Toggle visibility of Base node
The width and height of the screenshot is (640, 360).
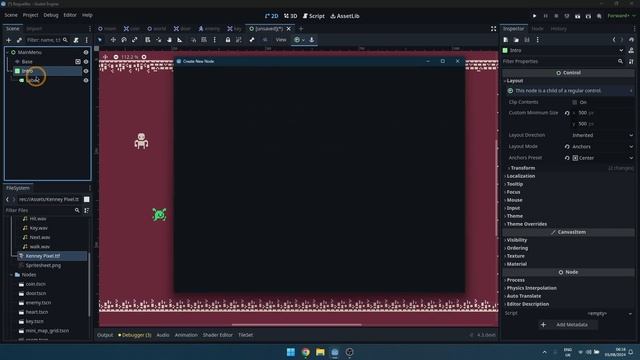(x=86, y=62)
